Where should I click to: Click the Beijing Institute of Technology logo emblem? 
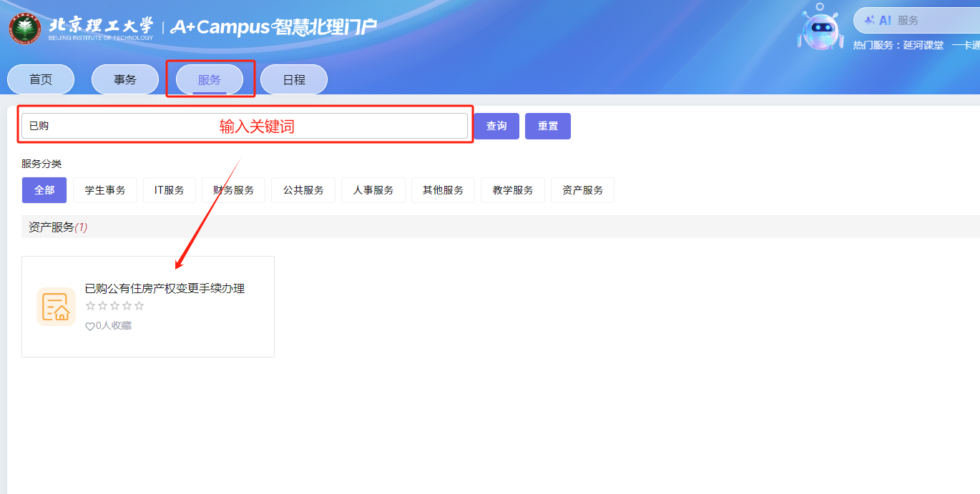click(25, 28)
